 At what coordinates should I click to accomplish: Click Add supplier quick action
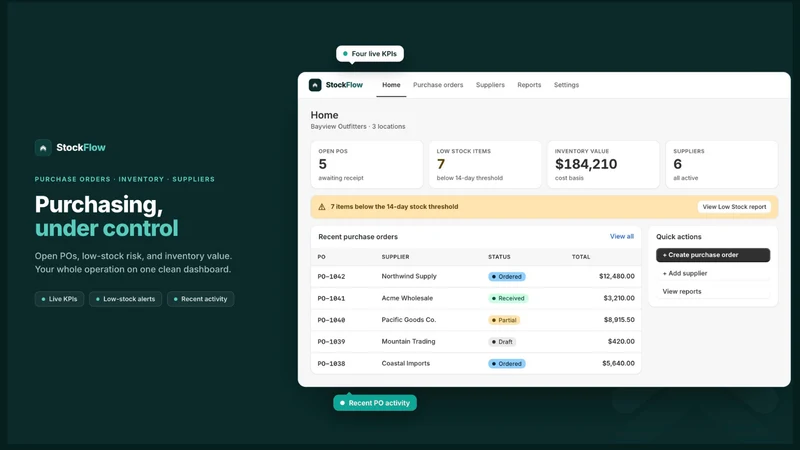pyautogui.click(x=713, y=273)
